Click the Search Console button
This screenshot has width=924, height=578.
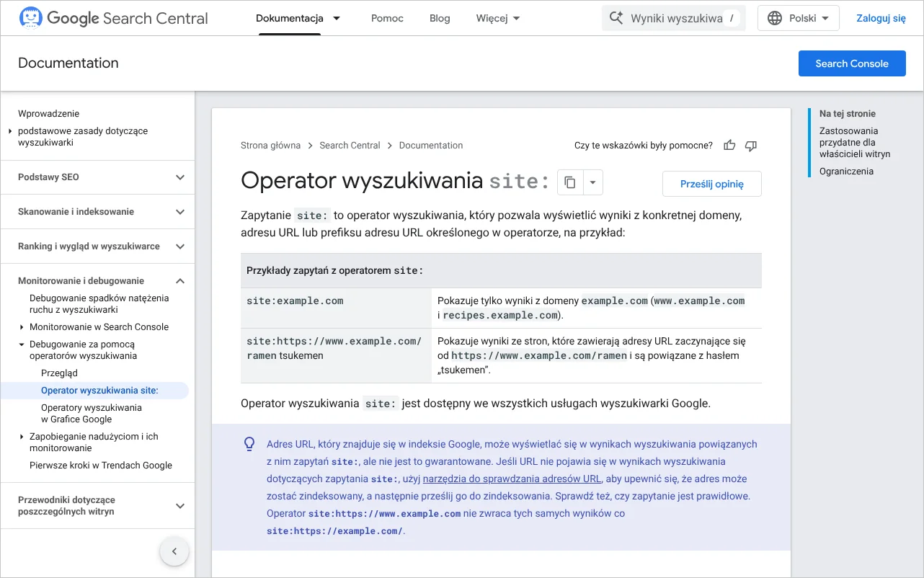(852, 63)
